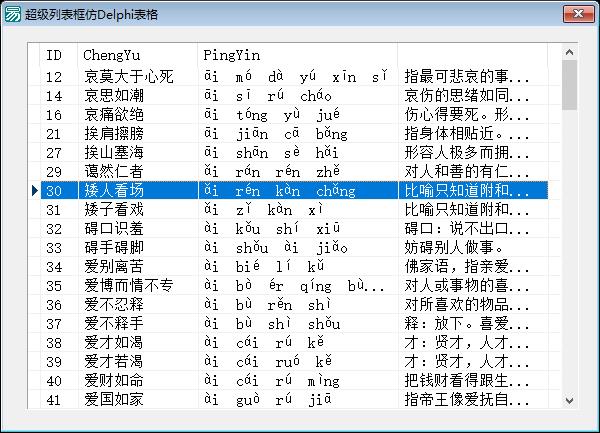Viewport: 600px width, 433px height.
Task: Click the ChengYu column header
Action: click(x=136, y=54)
